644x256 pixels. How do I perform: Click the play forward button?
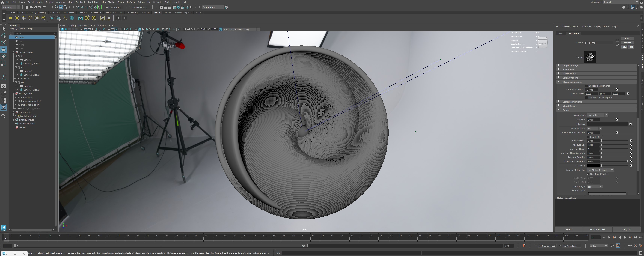click(x=625, y=237)
